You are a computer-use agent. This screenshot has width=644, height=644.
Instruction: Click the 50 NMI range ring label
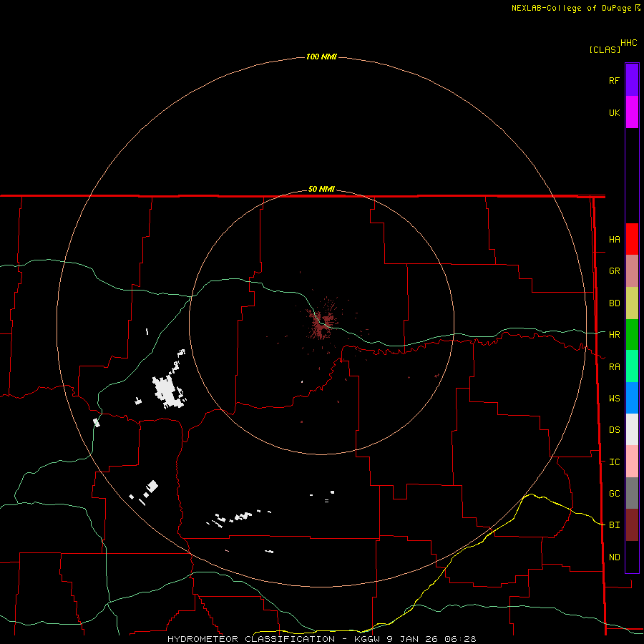[321, 190]
